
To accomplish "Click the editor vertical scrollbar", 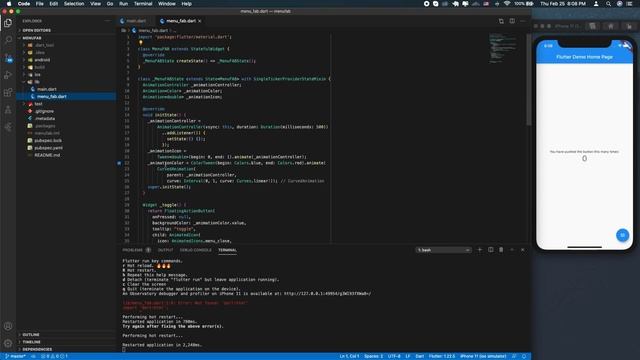I will click(x=529, y=80).
